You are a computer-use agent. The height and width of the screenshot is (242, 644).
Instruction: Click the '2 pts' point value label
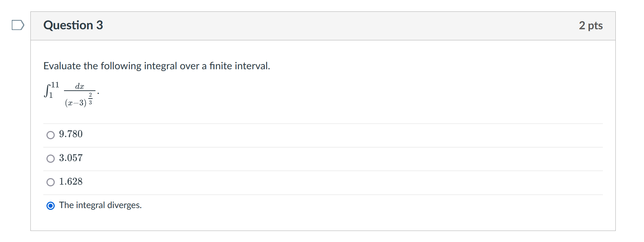click(591, 25)
